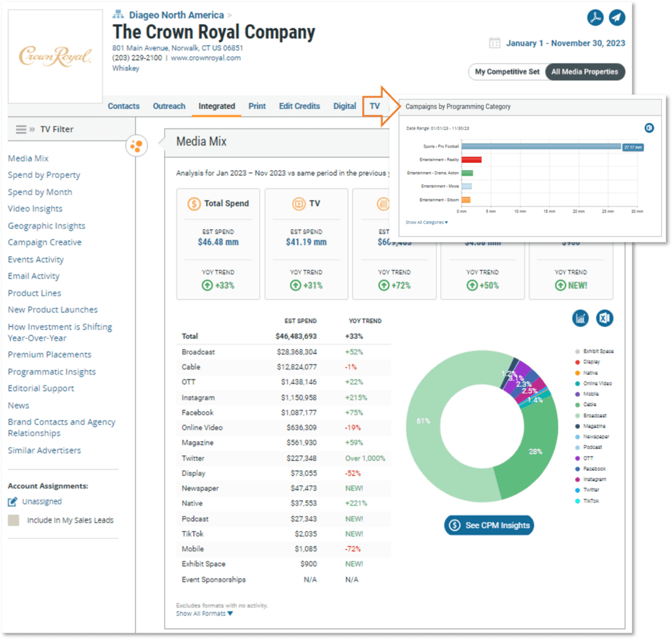The height and width of the screenshot is (639, 672).
Task: Open Programmatic Insights in sidebar
Action: [x=52, y=372]
